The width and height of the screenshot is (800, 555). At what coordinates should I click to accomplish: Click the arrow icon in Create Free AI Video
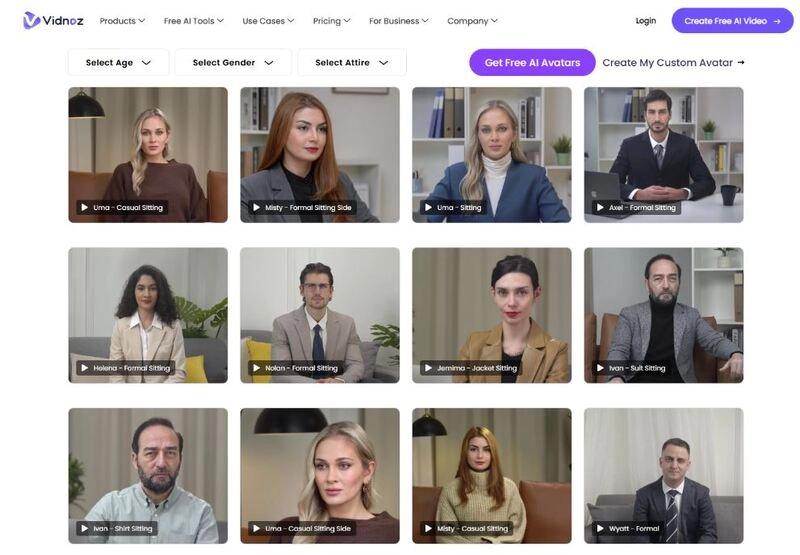pyautogui.click(x=777, y=21)
